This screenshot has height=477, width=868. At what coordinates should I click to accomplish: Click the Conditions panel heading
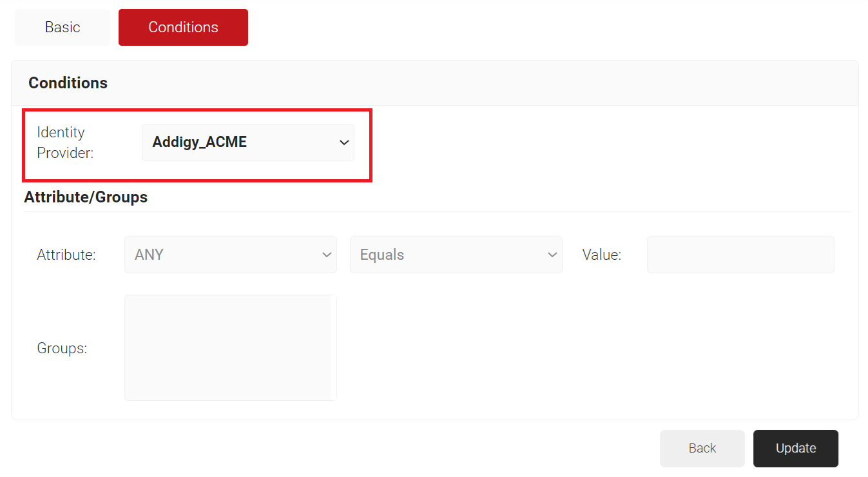pyautogui.click(x=68, y=83)
